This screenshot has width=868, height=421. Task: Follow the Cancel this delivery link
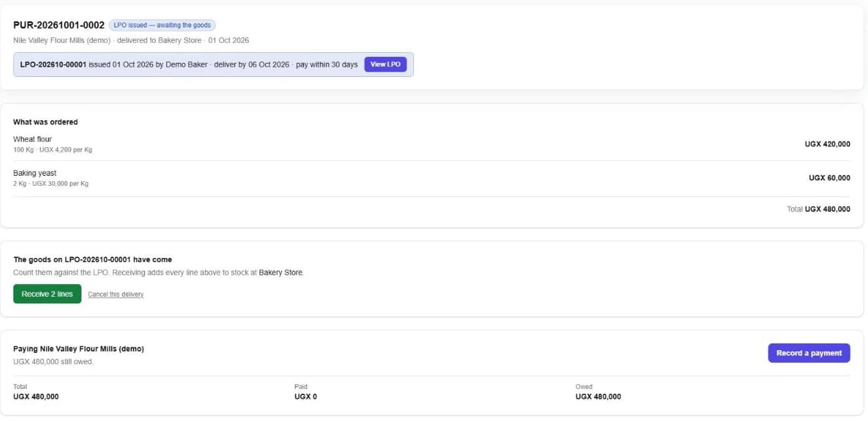(116, 295)
